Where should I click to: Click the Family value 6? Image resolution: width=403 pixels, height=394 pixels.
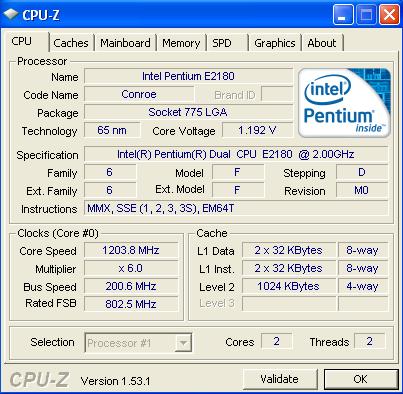(x=110, y=172)
